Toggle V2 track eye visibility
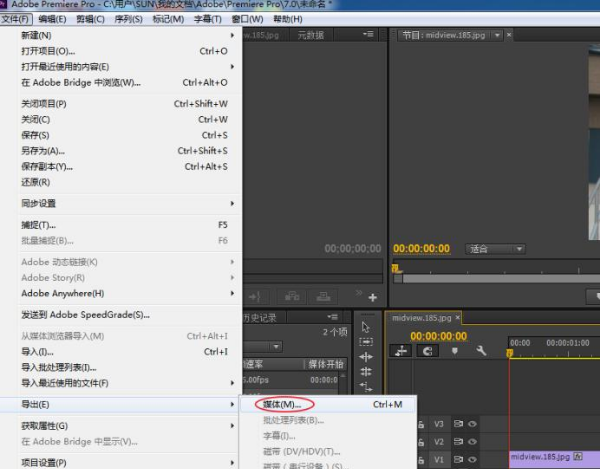603x469 pixels. click(x=472, y=441)
